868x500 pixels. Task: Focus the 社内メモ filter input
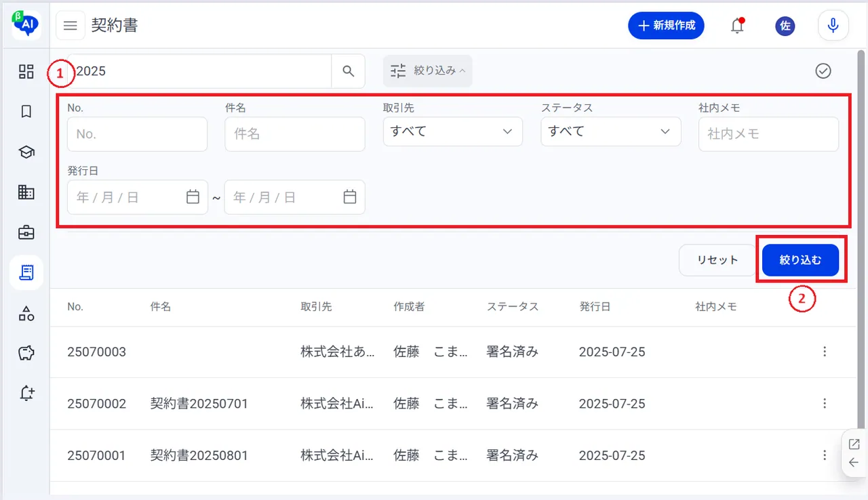click(x=768, y=134)
